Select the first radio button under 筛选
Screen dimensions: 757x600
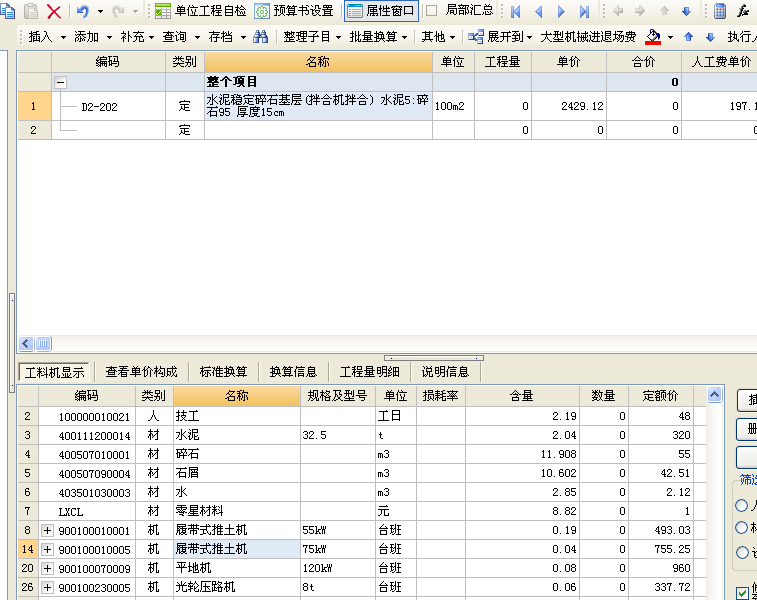coord(741,505)
